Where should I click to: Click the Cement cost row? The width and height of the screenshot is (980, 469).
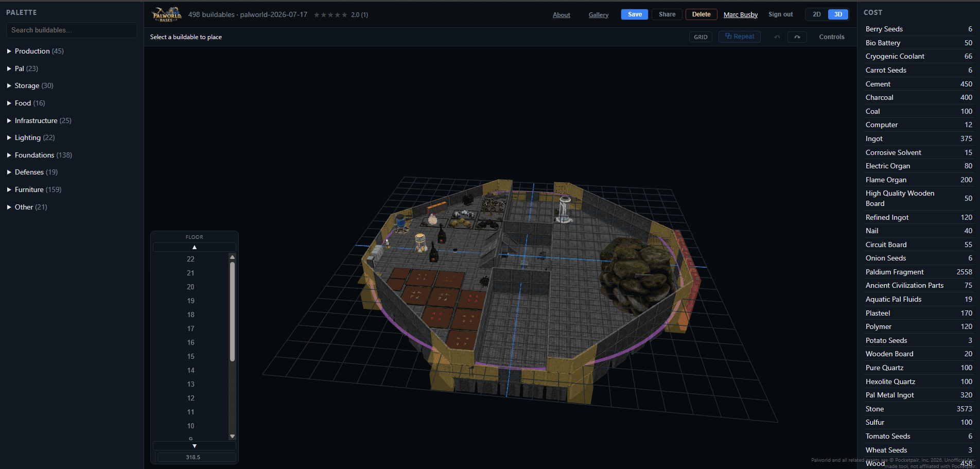click(919, 84)
